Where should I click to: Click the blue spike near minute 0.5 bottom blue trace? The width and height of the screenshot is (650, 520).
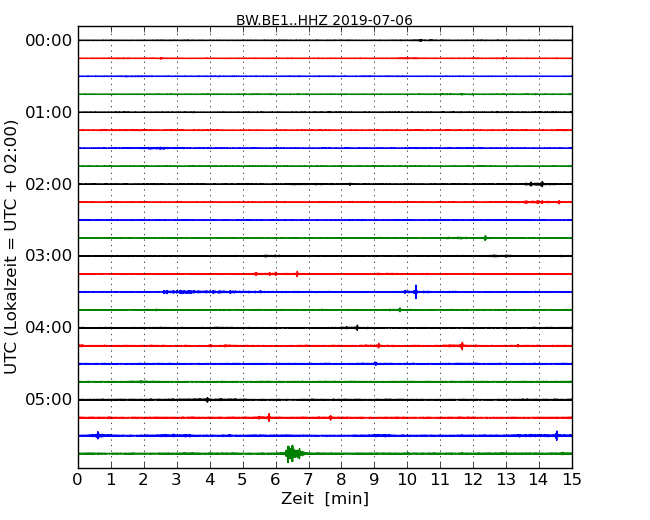click(x=98, y=435)
